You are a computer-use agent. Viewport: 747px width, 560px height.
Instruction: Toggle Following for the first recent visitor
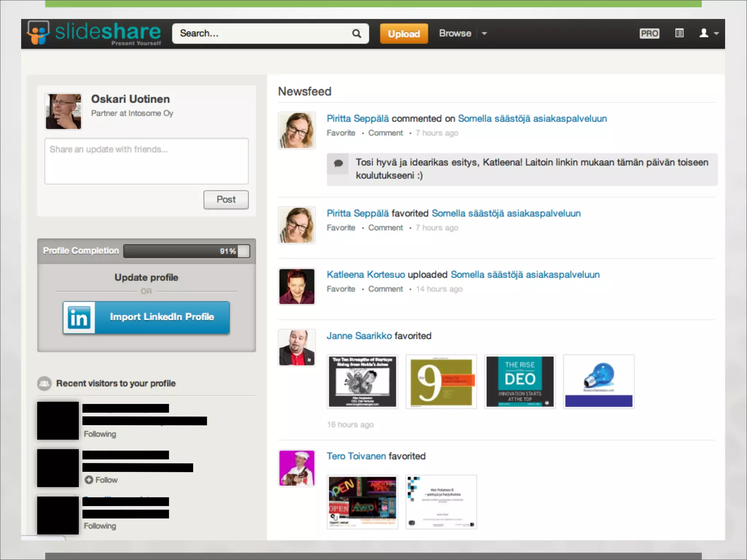point(100,434)
